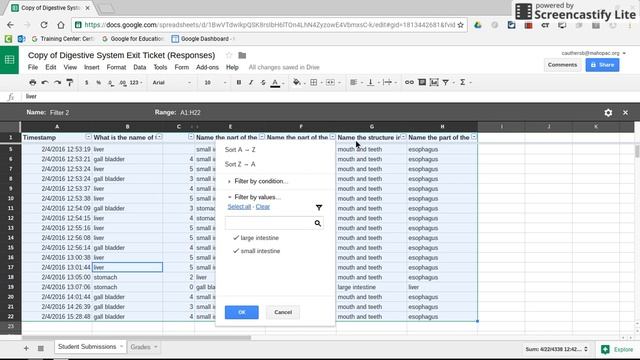The width and height of the screenshot is (640, 360).
Task: Open Timestamp column filter dropdown
Action: (88, 137)
